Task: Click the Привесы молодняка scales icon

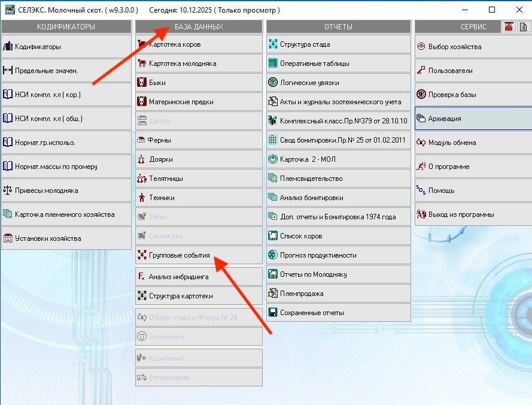Action: tap(7, 191)
